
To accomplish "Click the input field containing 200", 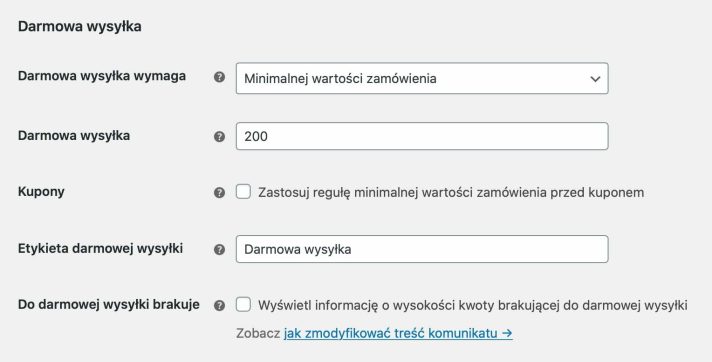I will click(422, 136).
